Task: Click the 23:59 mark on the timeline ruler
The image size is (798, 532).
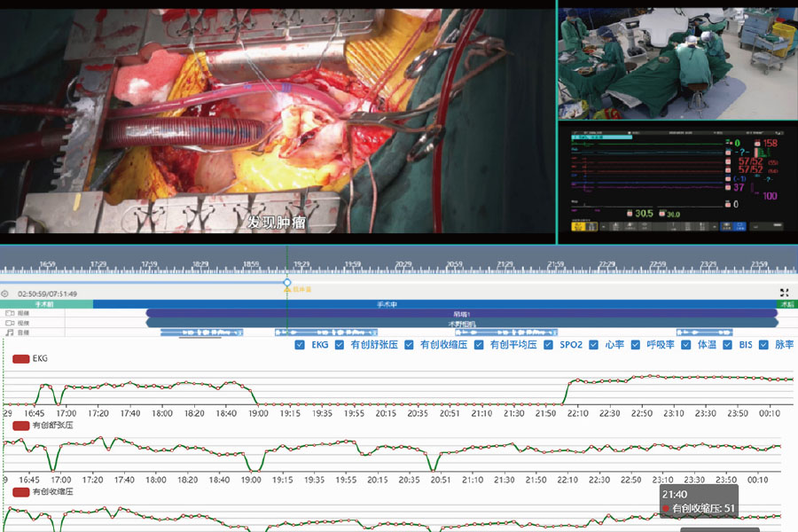Action: pos(759,263)
